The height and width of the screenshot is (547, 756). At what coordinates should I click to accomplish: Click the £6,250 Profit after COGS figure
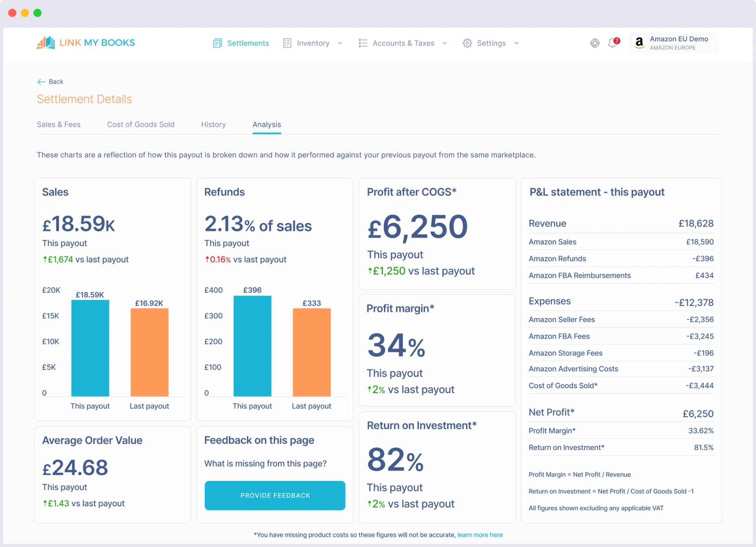tap(418, 227)
